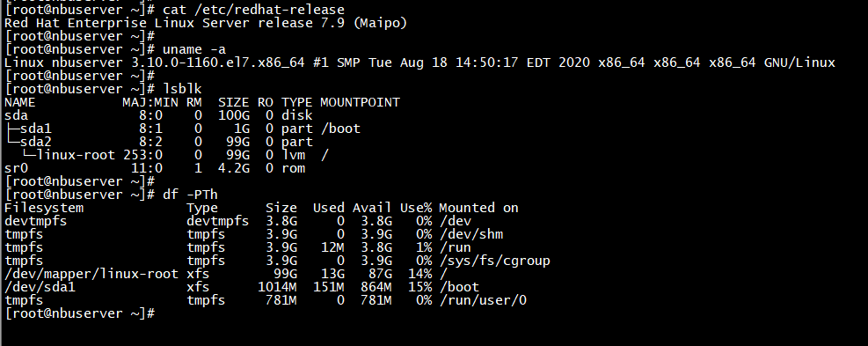Click the 'df -PTh' command text
This screenshot has width=868, height=346.
coord(191,195)
